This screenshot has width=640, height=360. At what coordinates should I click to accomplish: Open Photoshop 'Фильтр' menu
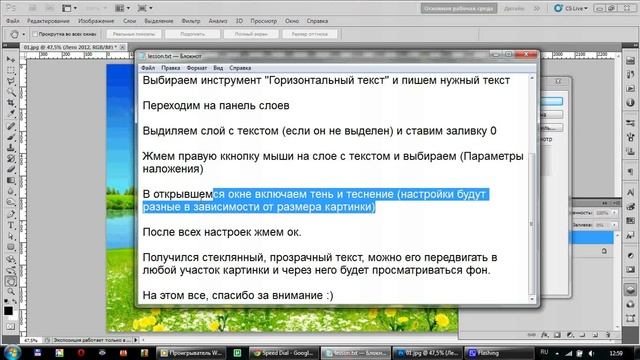click(191, 21)
